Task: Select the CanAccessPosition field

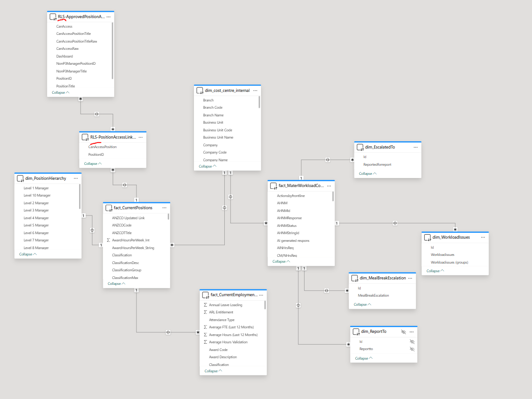Action: tap(102, 147)
